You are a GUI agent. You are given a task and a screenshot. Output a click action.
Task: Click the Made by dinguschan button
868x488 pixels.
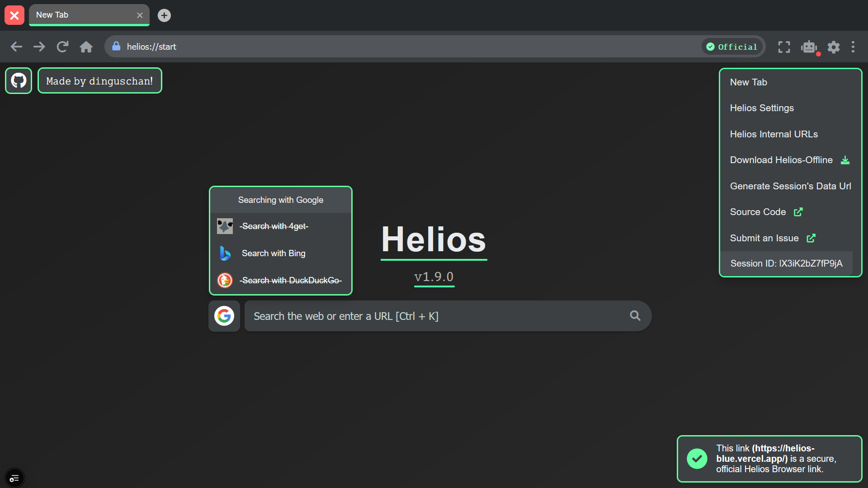tap(99, 80)
